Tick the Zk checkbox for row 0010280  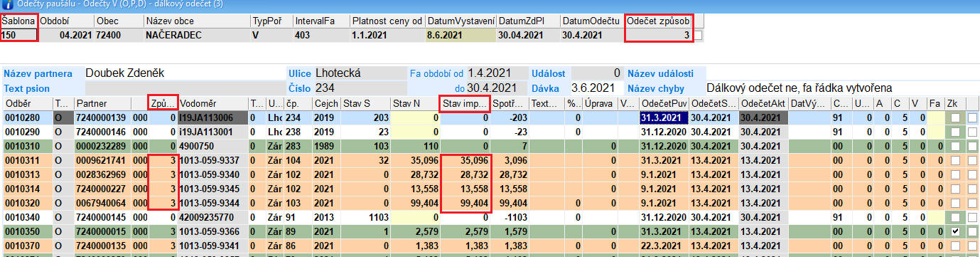point(956,117)
